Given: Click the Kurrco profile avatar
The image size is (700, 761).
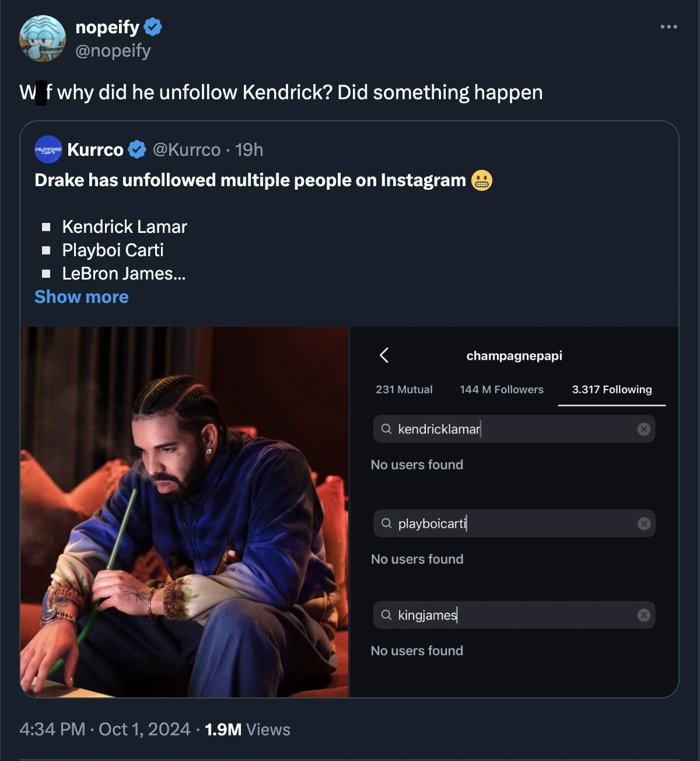Looking at the screenshot, I should (x=48, y=149).
